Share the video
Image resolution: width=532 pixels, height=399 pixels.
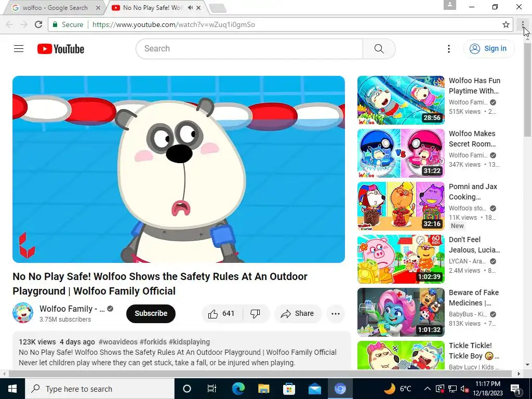[x=298, y=313]
